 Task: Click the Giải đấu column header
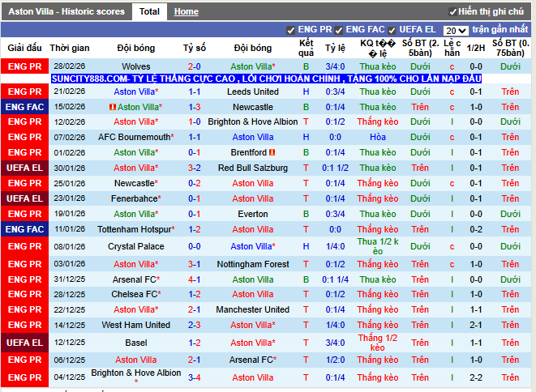[x=24, y=48]
